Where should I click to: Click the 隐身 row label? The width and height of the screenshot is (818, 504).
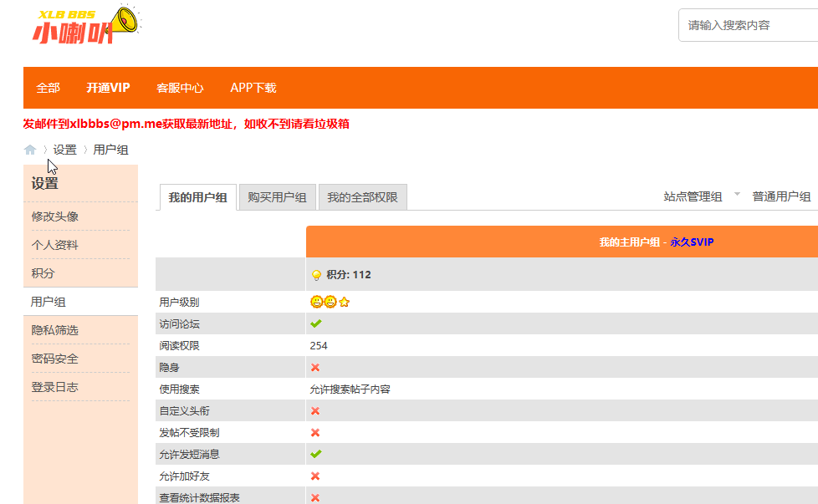coord(169,368)
